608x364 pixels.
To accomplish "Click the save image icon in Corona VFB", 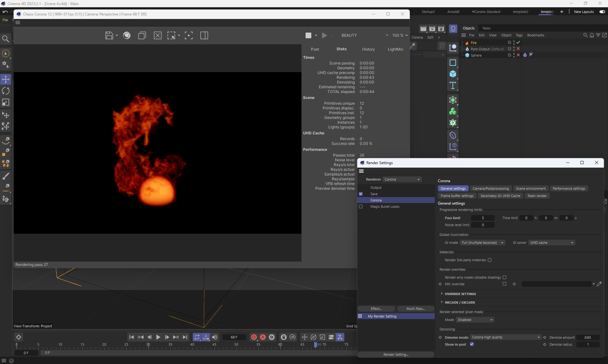I will click(109, 35).
